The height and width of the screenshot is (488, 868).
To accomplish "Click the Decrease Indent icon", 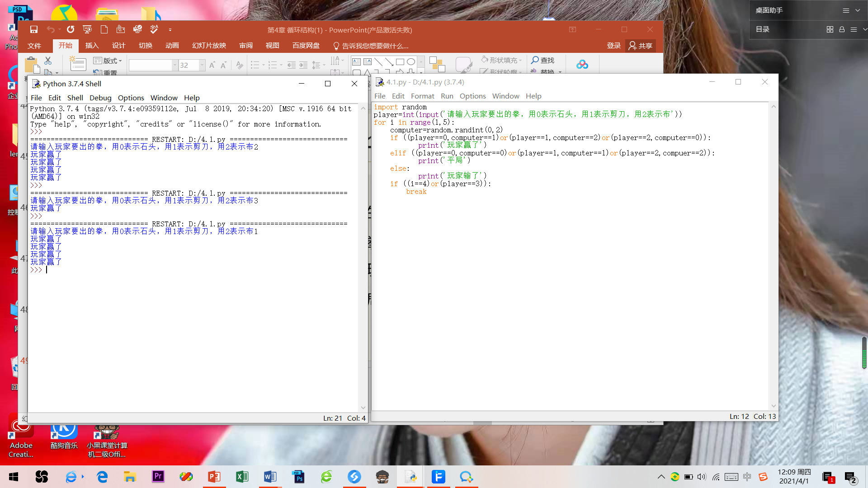I will 292,65.
